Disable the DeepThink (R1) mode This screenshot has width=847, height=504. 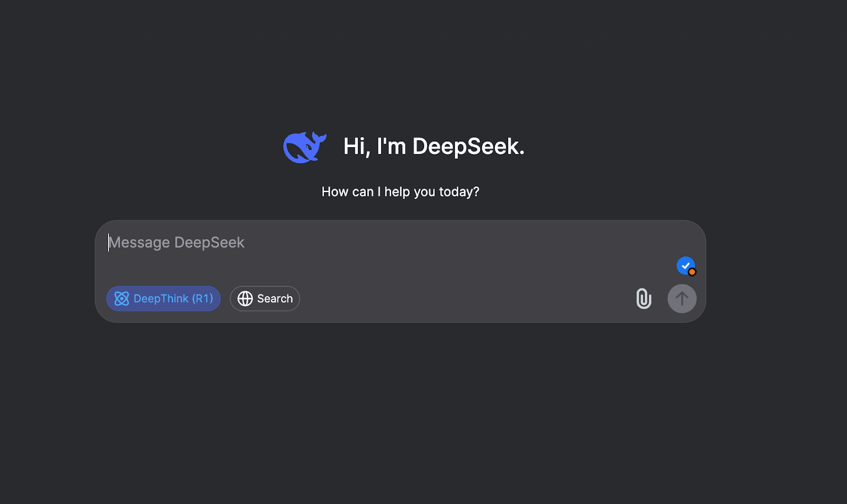pos(163,299)
